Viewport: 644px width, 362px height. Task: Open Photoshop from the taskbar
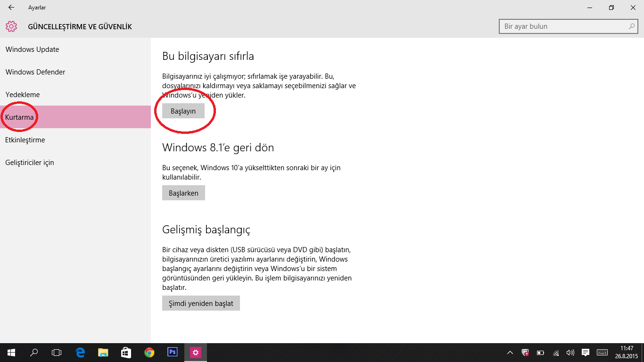(x=172, y=352)
